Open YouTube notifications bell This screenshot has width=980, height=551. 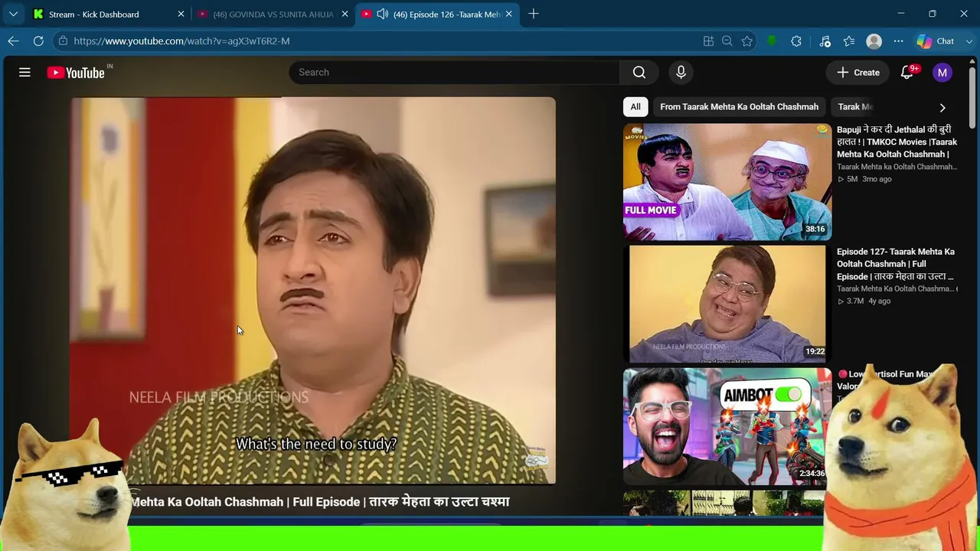tap(907, 72)
